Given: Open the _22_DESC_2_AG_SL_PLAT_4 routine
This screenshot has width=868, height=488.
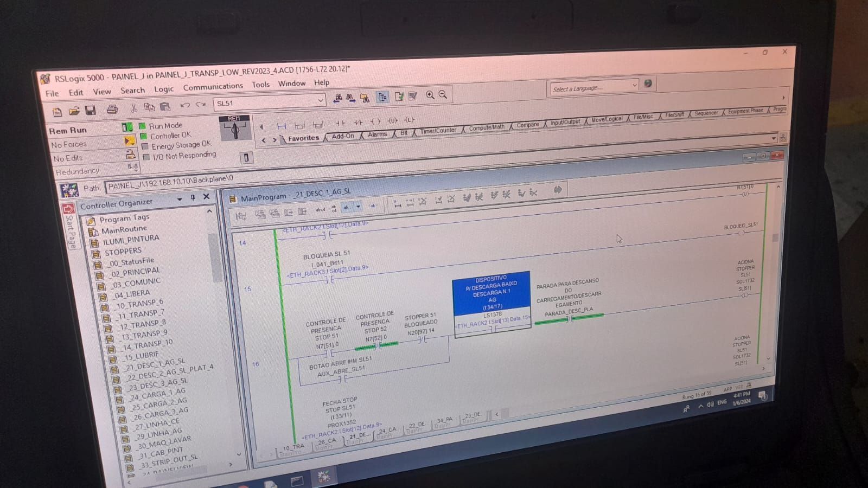Looking at the screenshot, I should click(169, 372).
